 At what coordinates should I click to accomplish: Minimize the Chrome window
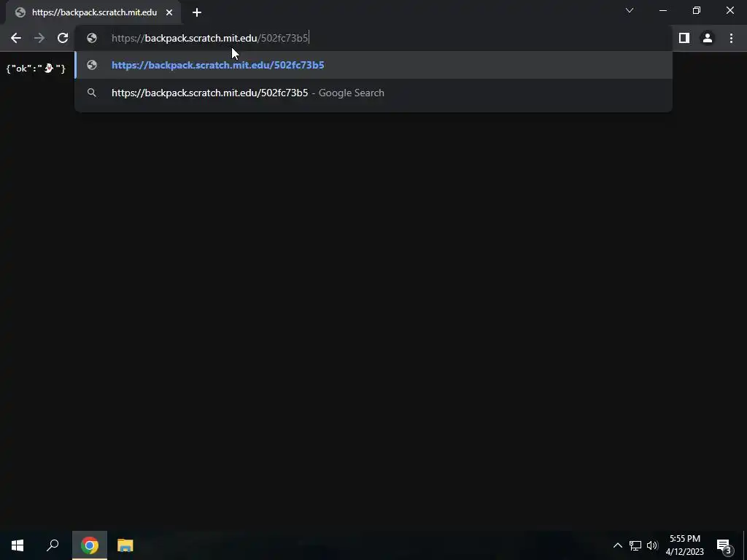[662, 10]
